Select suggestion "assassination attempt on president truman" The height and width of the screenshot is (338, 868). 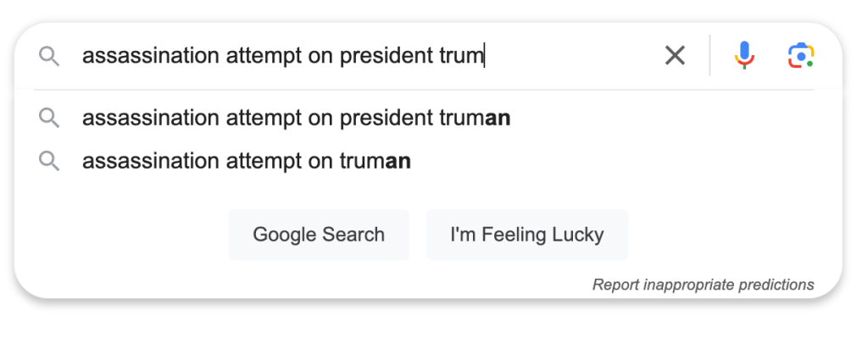pyautogui.click(x=296, y=118)
